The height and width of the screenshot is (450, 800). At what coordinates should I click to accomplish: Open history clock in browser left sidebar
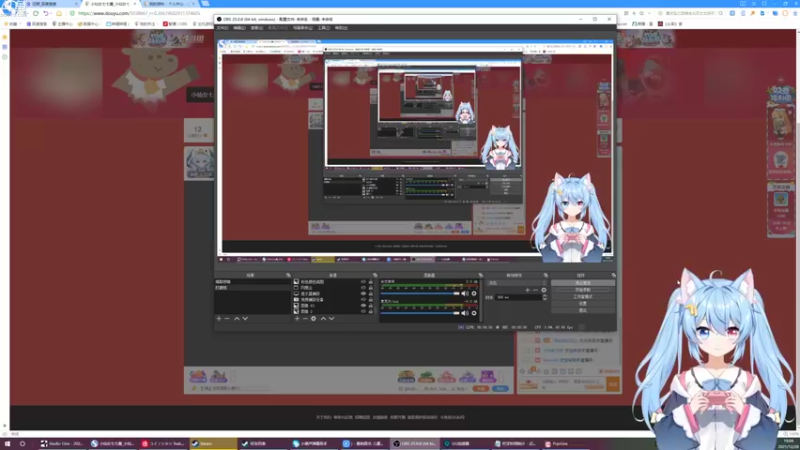click(5, 57)
